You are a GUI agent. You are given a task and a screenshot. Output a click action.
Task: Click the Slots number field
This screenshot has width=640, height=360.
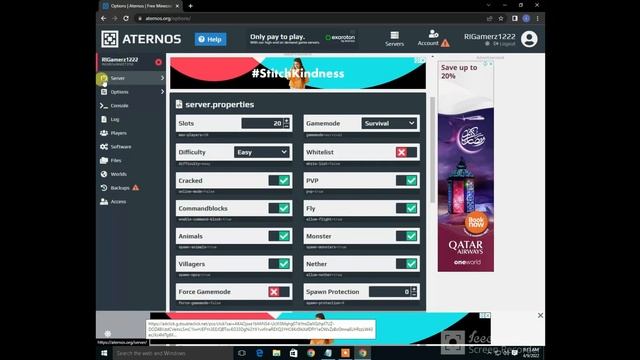(x=262, y=123)
